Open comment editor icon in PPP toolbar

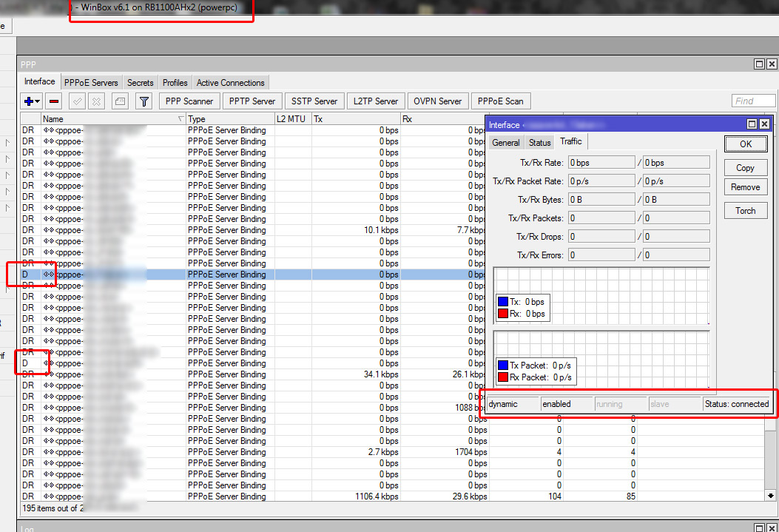tap(120, 101)
